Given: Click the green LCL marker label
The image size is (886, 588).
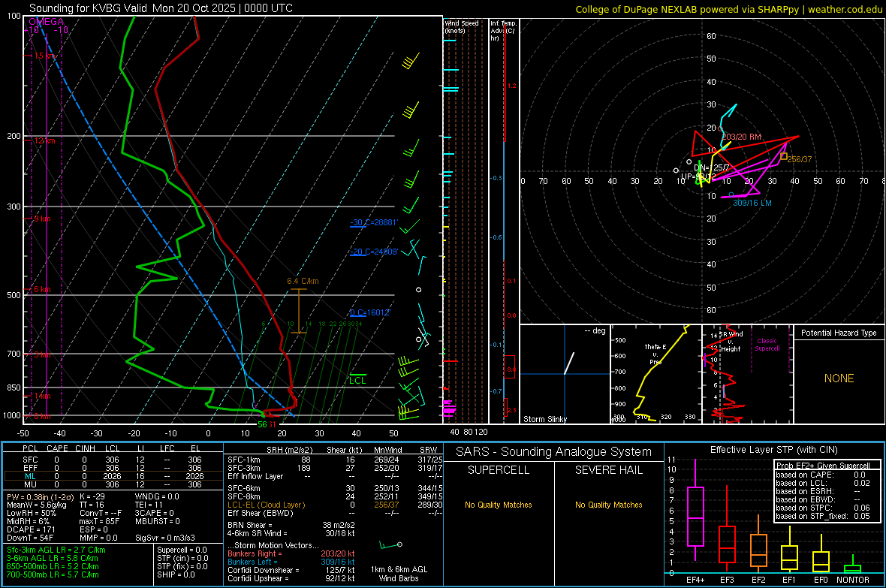Looking at the screenshot, I should [x=357, y=381].
